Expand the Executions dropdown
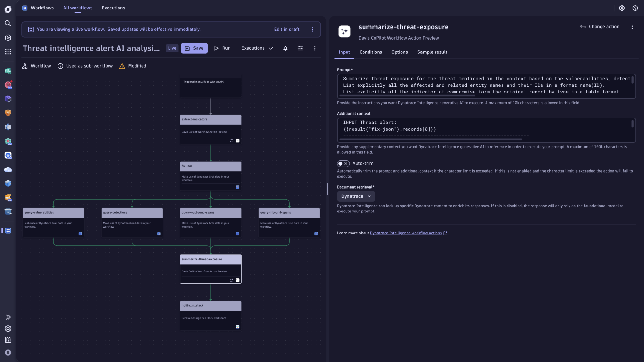644x362 pixels. tap(257, 48)
